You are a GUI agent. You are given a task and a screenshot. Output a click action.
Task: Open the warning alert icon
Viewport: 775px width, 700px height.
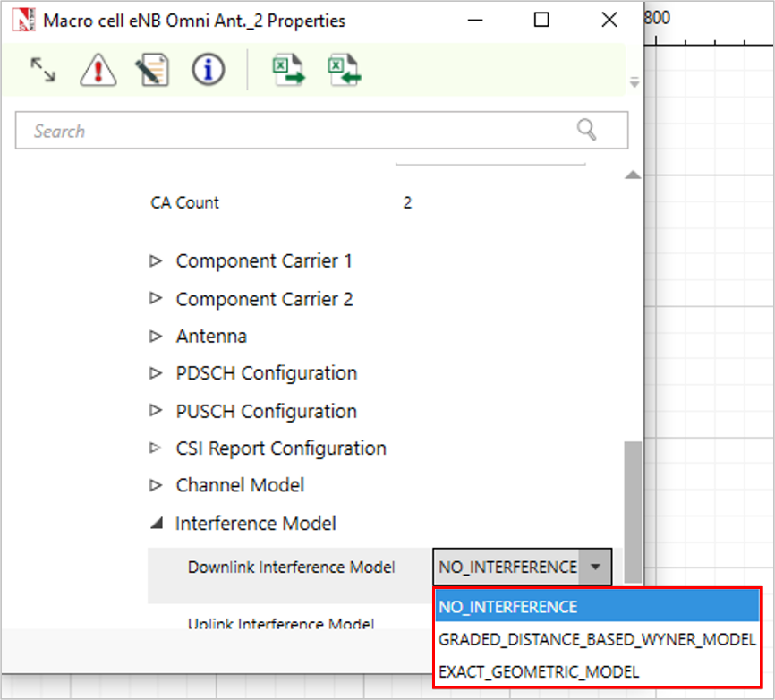pyautogui.click(x=98, y=70)
